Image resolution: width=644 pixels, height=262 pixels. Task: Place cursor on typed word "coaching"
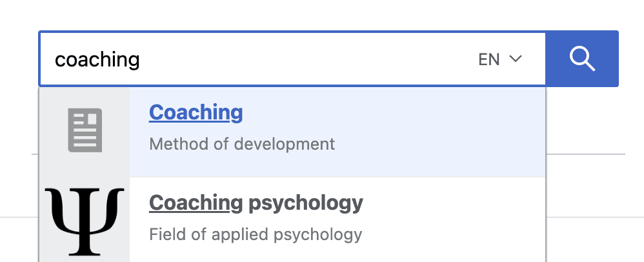point(97,60)
